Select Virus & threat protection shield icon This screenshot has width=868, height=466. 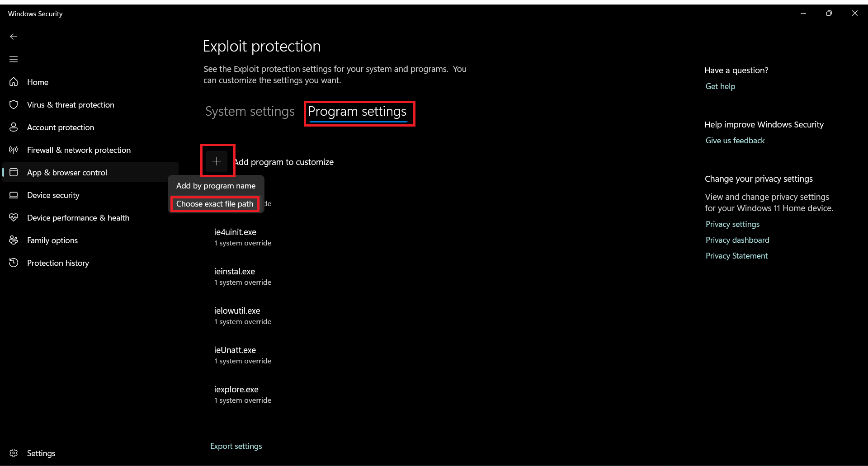click(x=14, y=104)
